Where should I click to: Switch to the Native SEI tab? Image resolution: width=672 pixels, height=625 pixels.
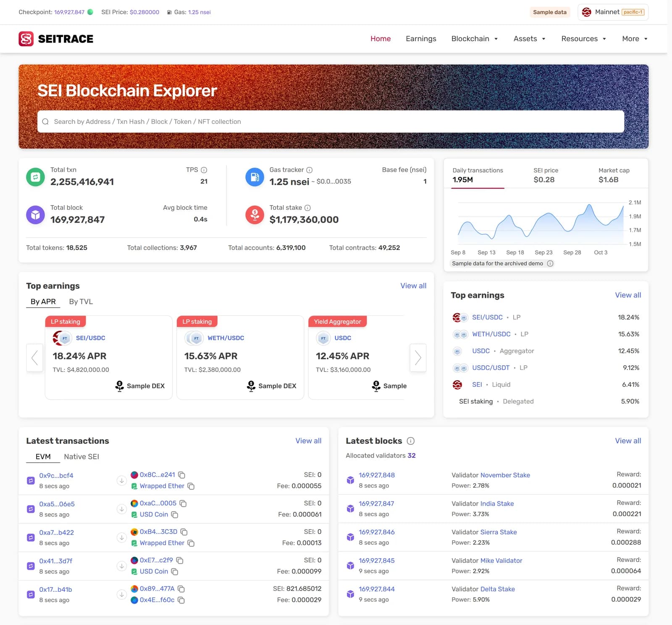click(x=81, y=457)
